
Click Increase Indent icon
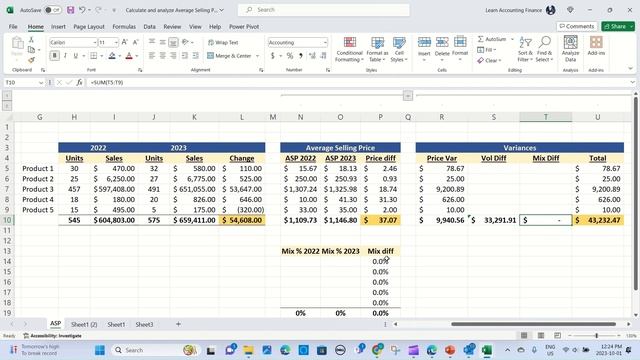point(196,56)
